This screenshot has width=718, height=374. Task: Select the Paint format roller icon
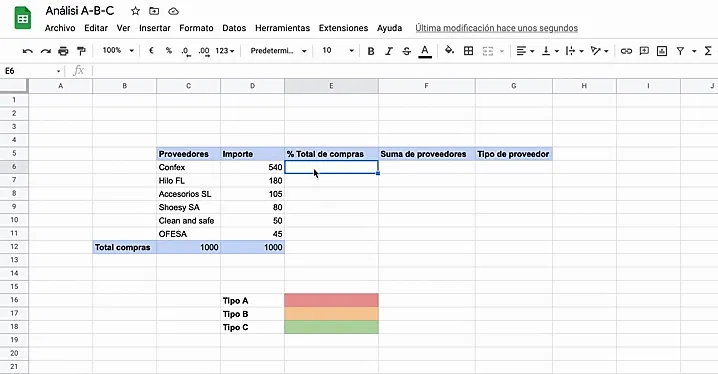pyautogui.click(x=81, y=51)
